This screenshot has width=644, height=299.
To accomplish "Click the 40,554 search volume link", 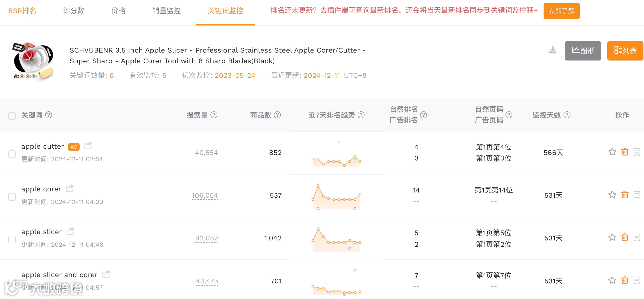I will (207, 153).
